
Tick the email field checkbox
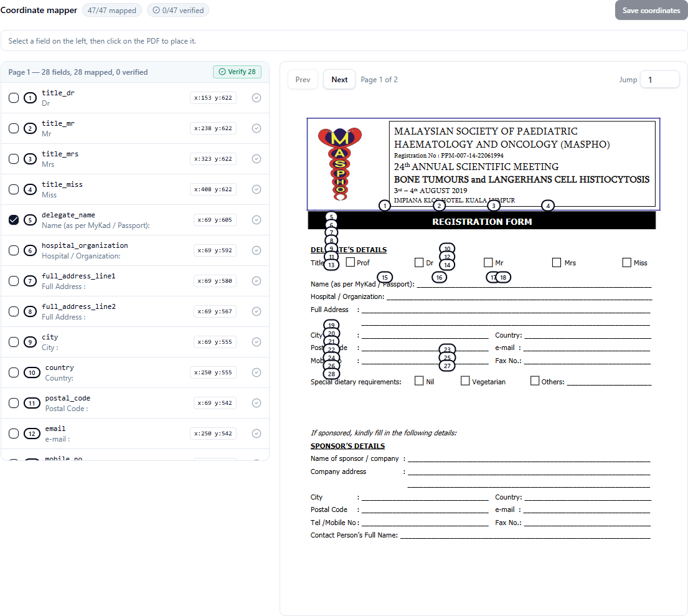[x=14, y=434]
